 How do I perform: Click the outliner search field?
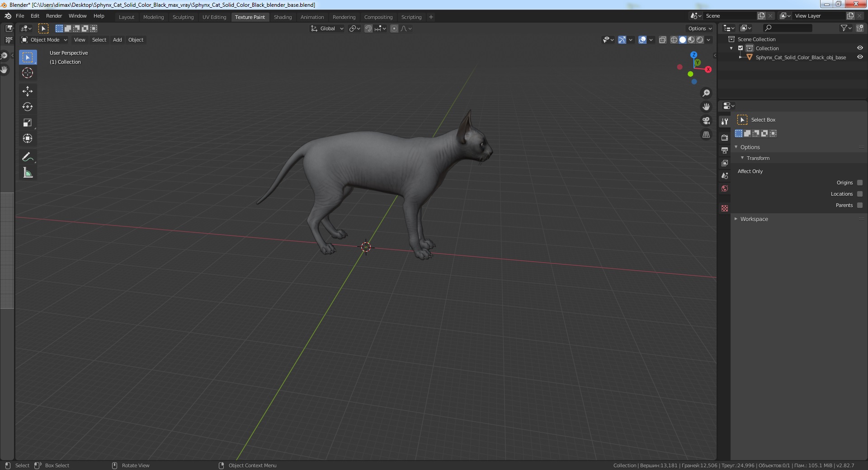(787, 28)
